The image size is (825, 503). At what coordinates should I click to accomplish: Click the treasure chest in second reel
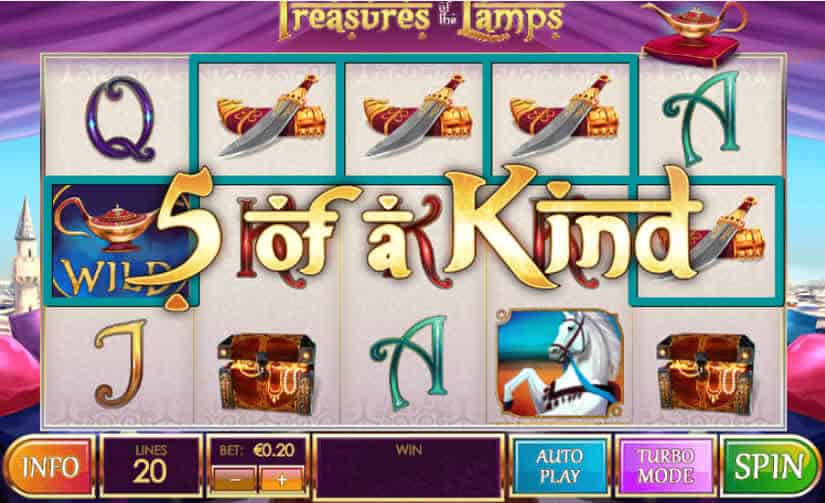(x=267, y=373)
